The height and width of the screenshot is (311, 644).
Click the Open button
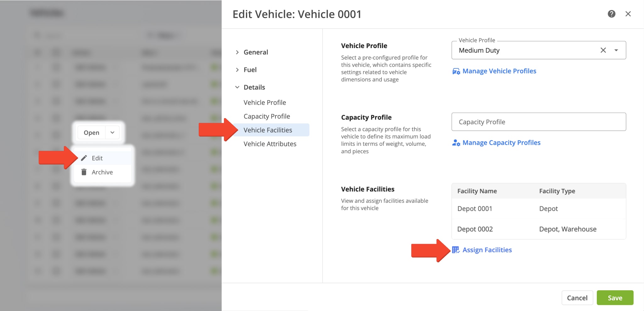pyautogui.click(x=92, y=133)
